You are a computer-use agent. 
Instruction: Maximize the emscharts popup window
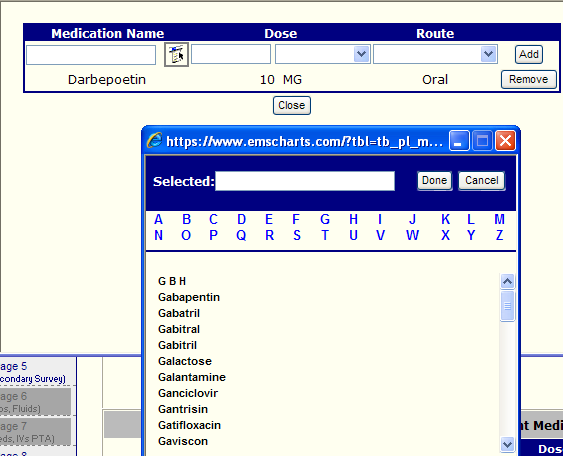482,140
